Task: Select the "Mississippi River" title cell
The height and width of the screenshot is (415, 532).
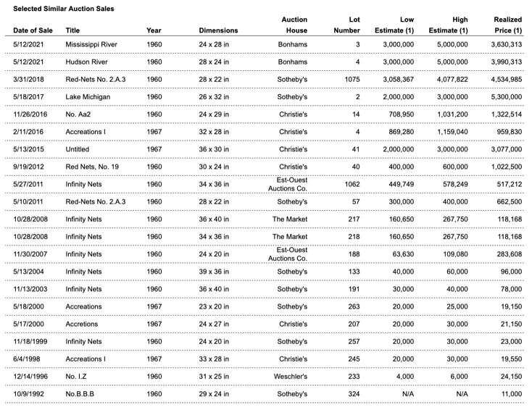Action: click(x=91, y=44)
